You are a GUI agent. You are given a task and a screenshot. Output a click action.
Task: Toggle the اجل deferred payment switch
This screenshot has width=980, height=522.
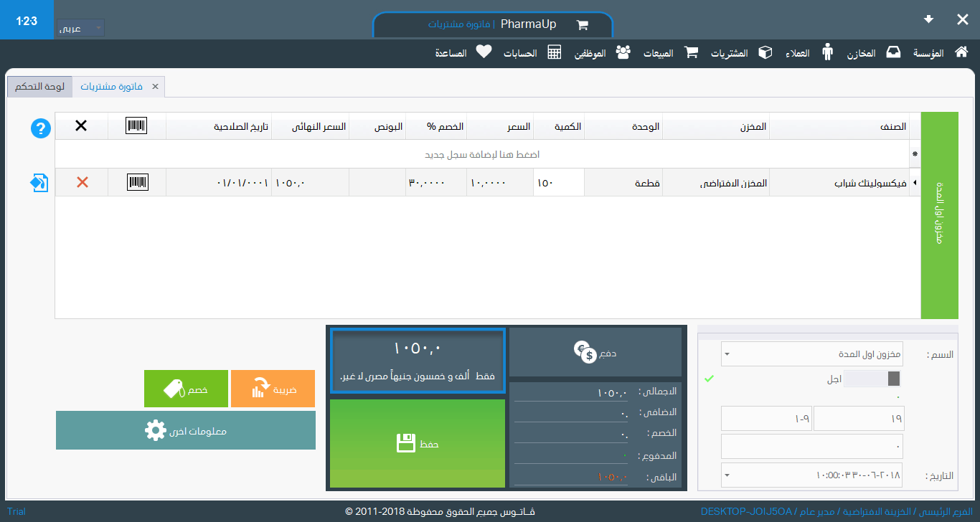[x=872, y=379]
